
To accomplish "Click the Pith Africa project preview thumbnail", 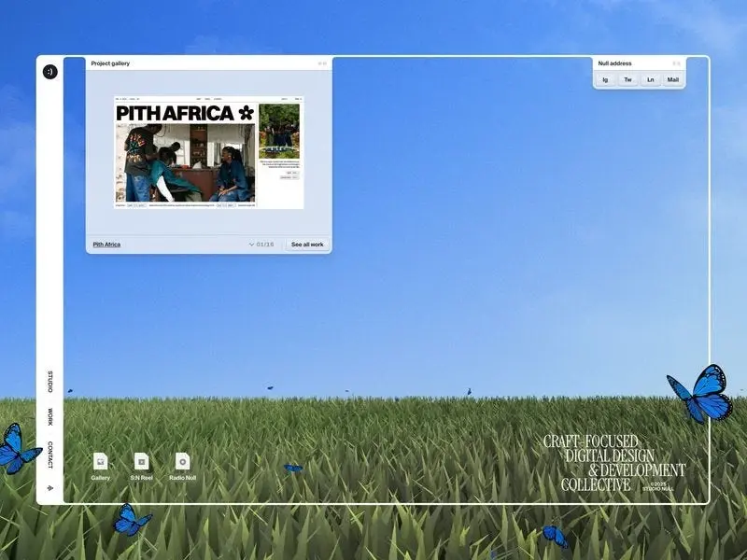I will point(208,152).
